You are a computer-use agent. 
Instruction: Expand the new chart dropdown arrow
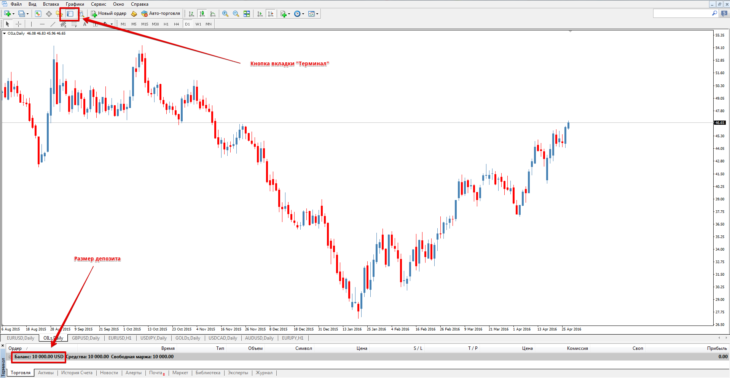tap(14, 14)
